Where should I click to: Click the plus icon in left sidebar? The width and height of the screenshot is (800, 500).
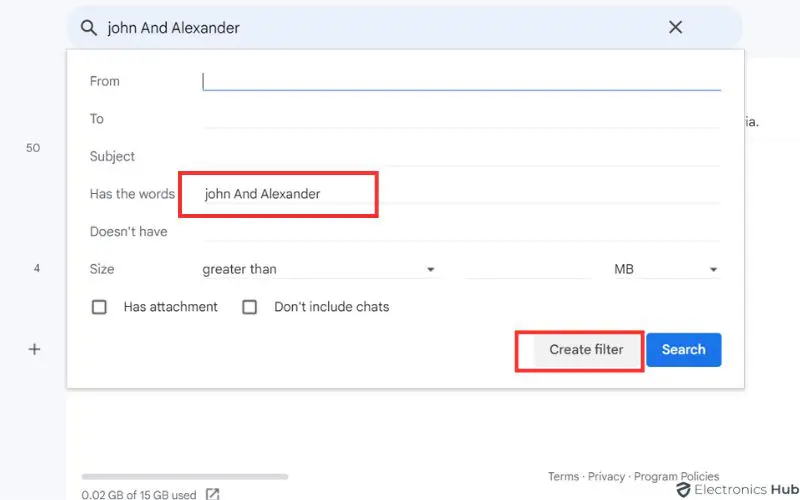pyautogui.click(x=34, y=349)
